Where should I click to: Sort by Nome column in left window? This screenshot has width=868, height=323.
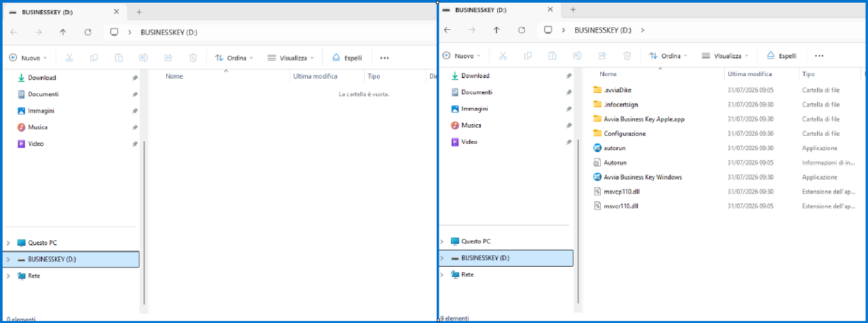tap(174, 76)
